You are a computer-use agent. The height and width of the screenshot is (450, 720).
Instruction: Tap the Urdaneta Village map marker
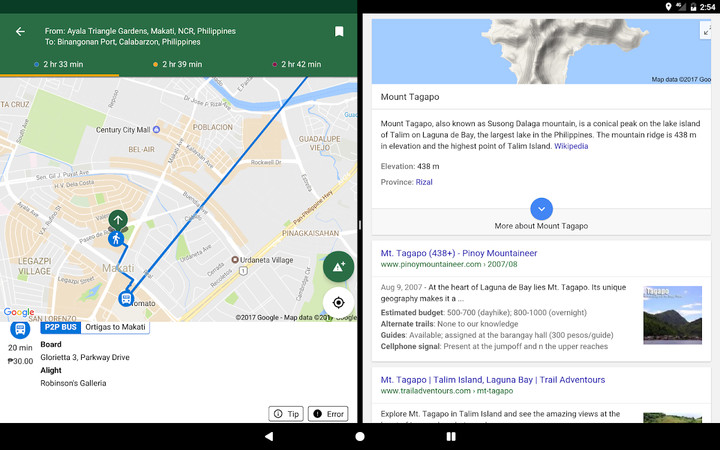[x=235, y=260]
